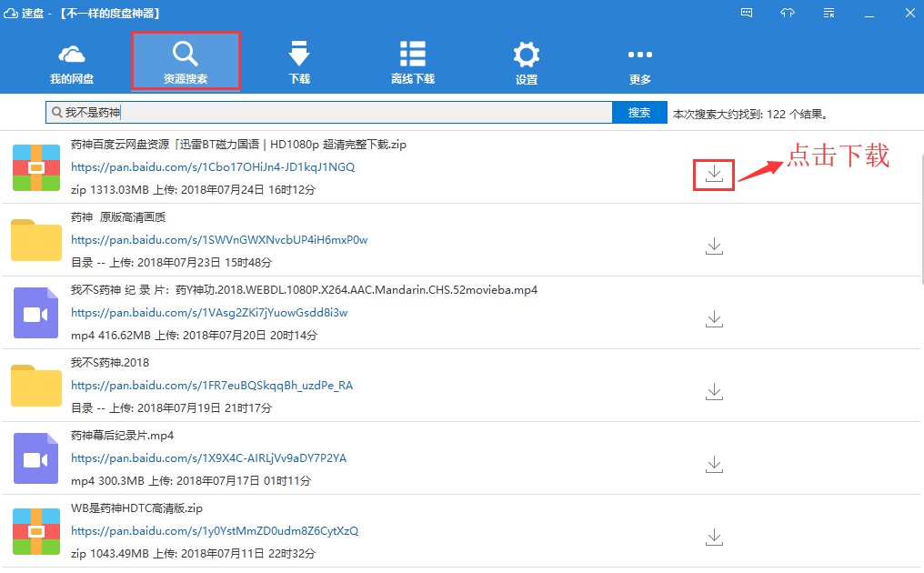Click the skin shirt icon in title bar

coord(788,13)
